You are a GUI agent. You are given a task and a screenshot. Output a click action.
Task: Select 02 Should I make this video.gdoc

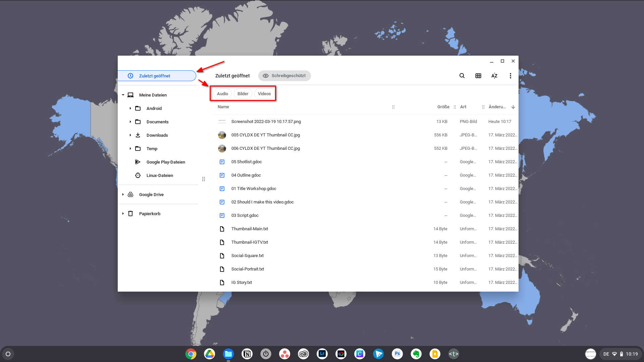pos(365,202)
